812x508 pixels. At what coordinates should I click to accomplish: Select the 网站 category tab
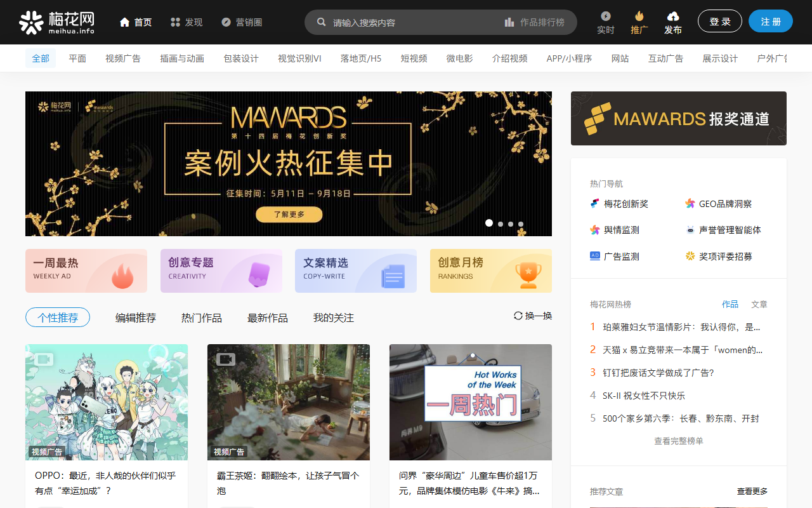coord(620,58)
